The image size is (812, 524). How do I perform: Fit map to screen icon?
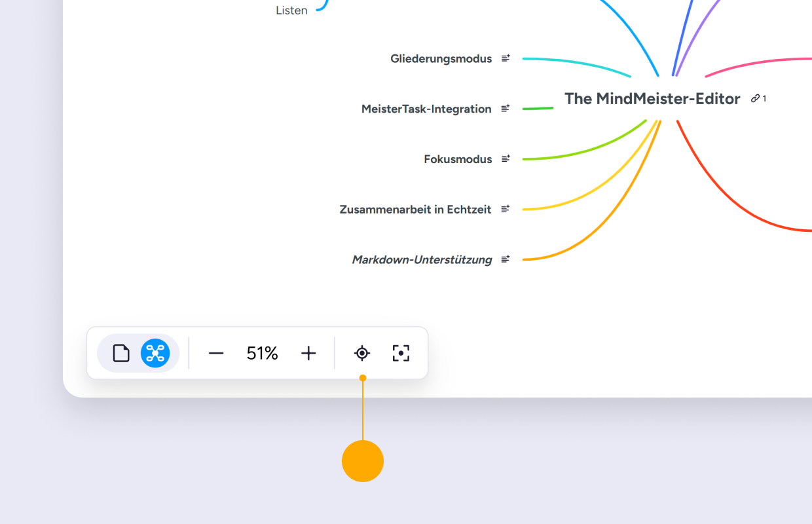point(401,354)
